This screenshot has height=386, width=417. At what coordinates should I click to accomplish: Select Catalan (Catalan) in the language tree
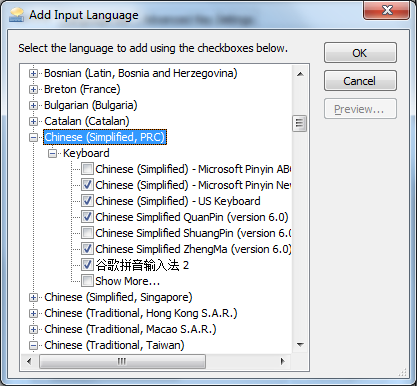point(87,121)
